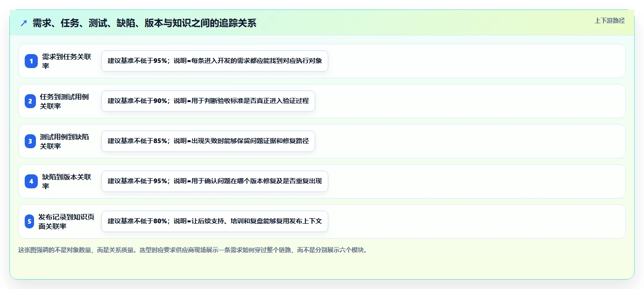Screen dimensions: 644x289
Task: Click the number 2 step badge
Action: pyautogui.click(x=30, y=101)
